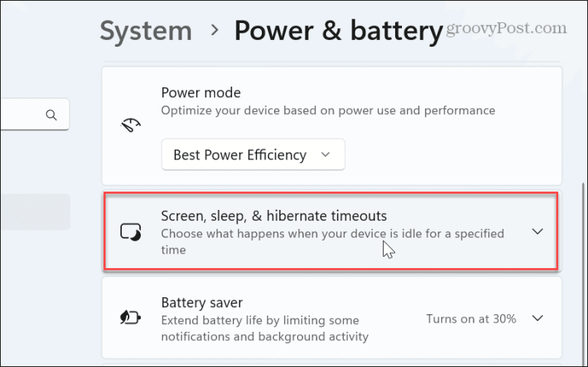Click the Power & battery page title

click(338, 31)
